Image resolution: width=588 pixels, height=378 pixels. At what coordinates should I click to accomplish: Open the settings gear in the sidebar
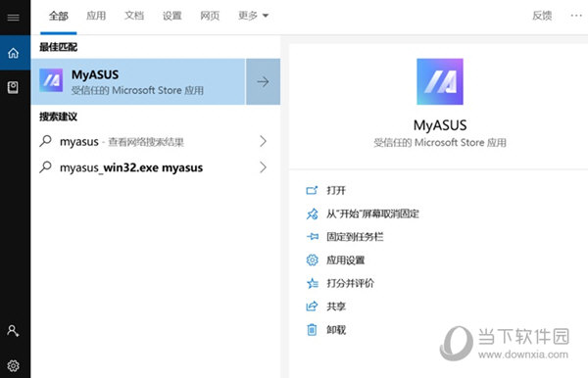[13, 365]
